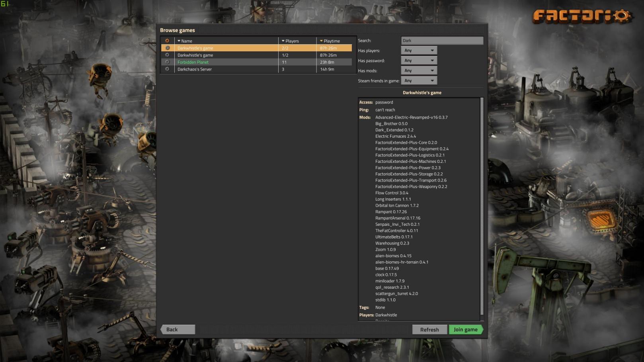The height and width of the screenshot is (362, 644).
Task: Click the gear icon of the 2/2 Darkwhistle's game row
Action: [167, 48]
